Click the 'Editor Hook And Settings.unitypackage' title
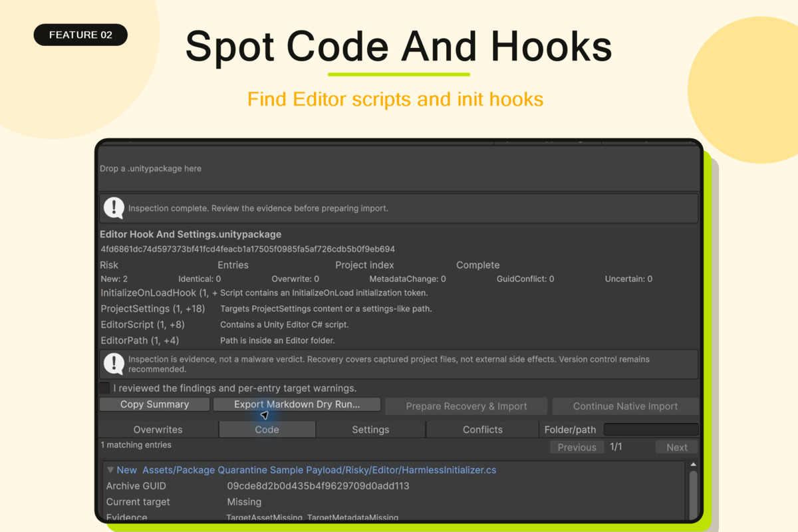798x532 pixels. 190,234
